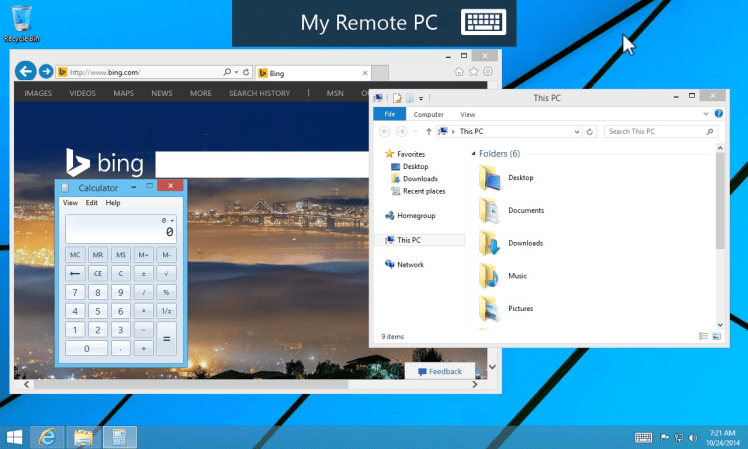This screenshot has height=449, width=748.
Task: Click the plus-minus sign key in Calculator
Action: click(x=144, y=273)
